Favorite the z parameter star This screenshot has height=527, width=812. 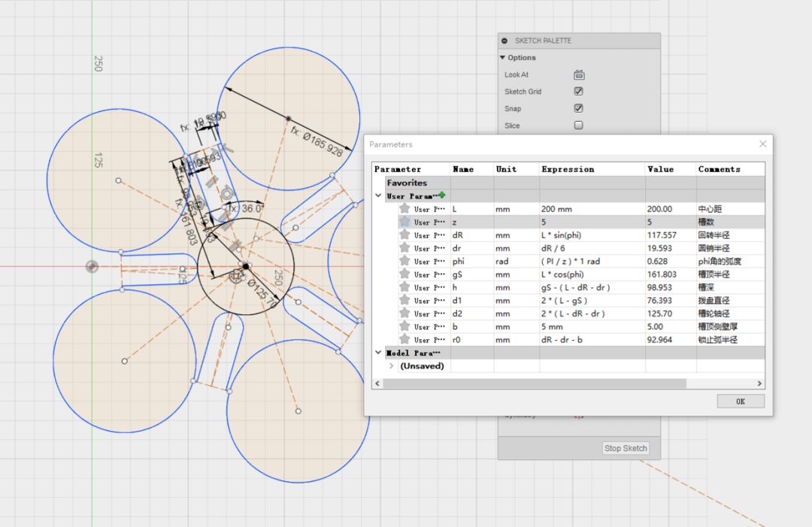pos(404,222)
